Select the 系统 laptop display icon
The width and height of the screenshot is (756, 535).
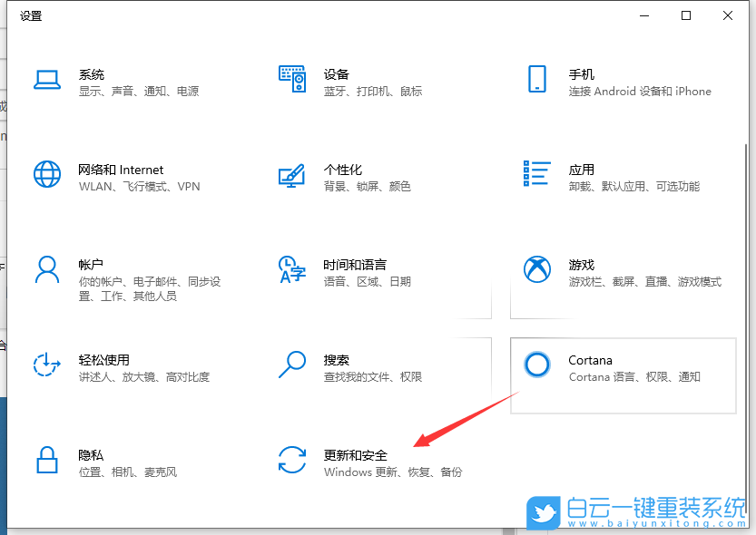click(47, 80)
